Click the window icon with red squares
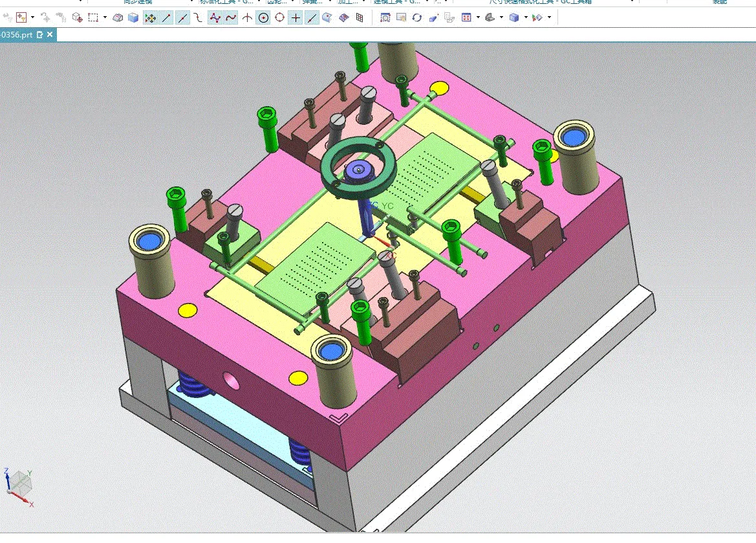Screen dimensions: 756x543 (x=466, y=18)
